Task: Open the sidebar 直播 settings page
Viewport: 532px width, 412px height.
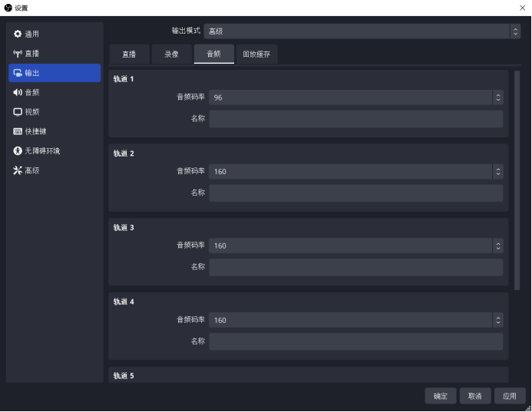Action: 55,54
